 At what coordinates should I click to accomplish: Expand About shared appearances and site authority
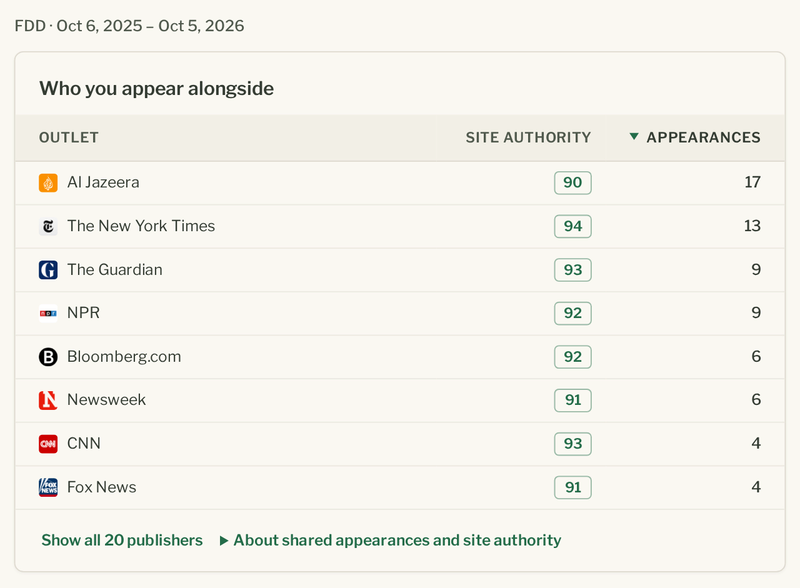390,540
